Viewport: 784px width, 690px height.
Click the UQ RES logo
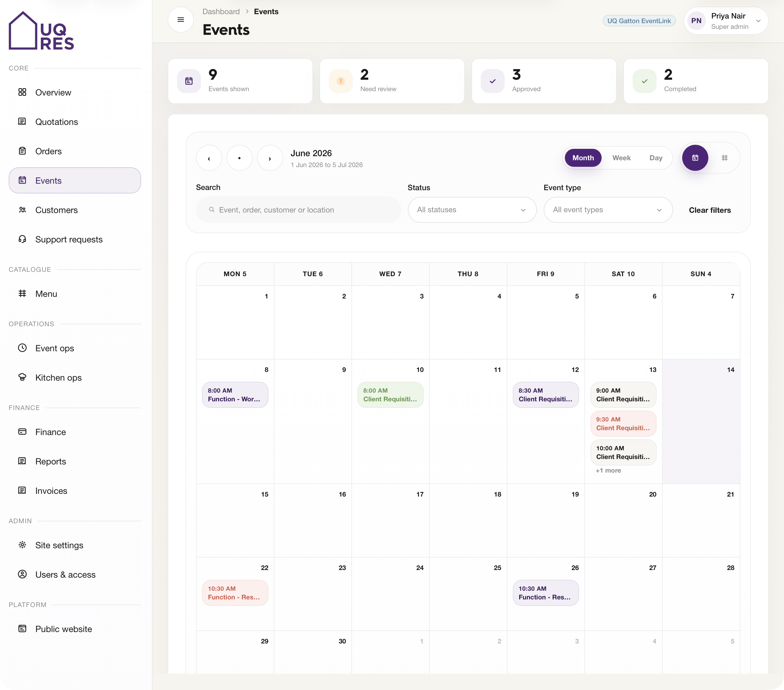pyautogui.click(x=41, y=31)
